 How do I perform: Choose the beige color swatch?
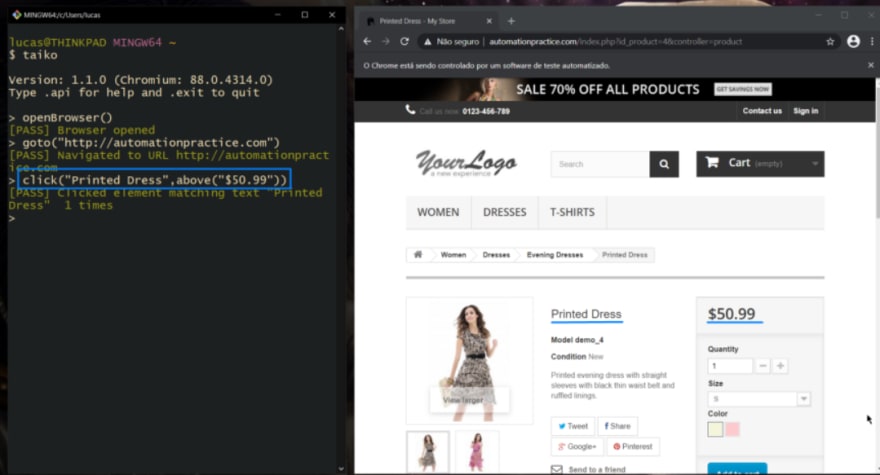coord(715,430)
